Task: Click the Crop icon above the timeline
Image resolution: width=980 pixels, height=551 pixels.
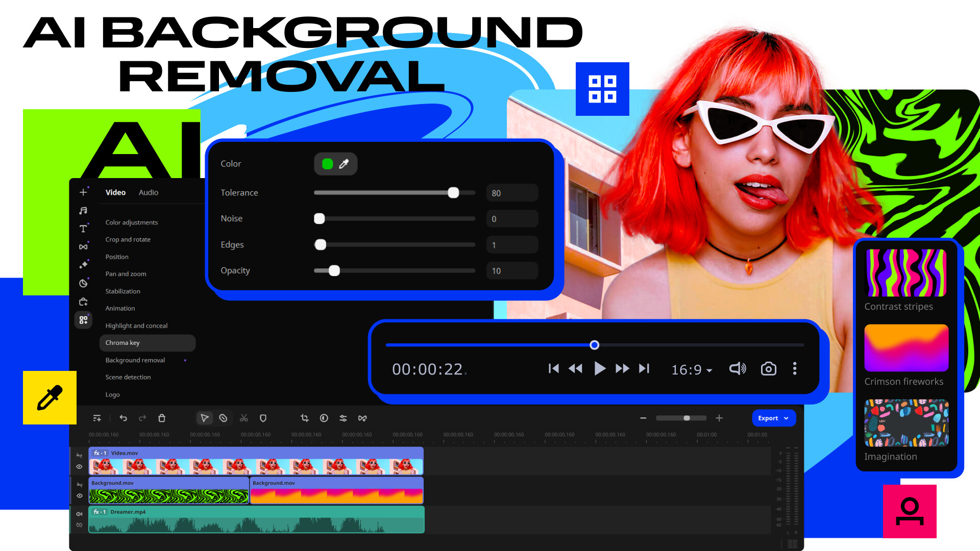Action: point(304,418)
